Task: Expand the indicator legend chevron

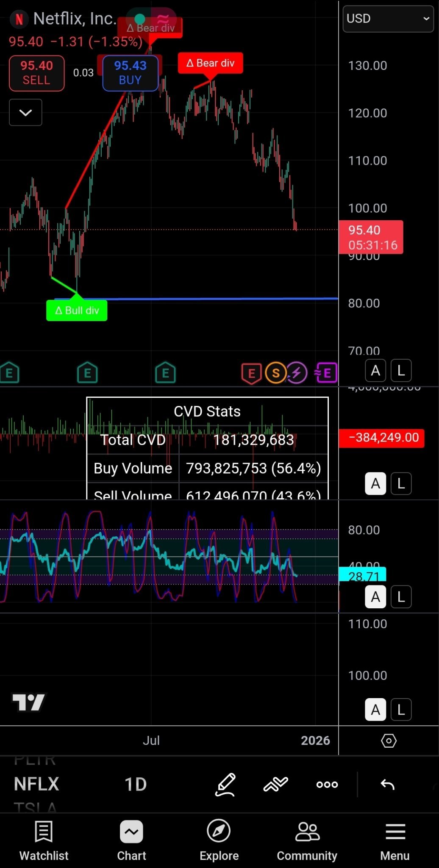Action: point(25,112)
